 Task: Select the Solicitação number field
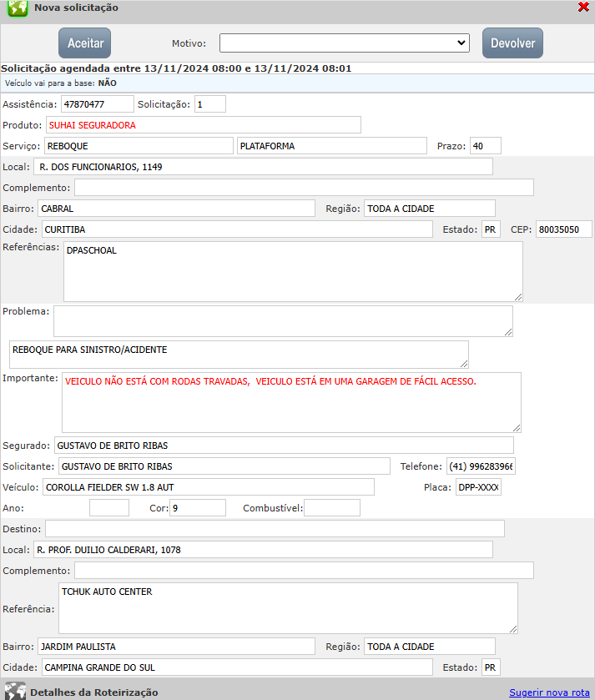pos(209,104)
